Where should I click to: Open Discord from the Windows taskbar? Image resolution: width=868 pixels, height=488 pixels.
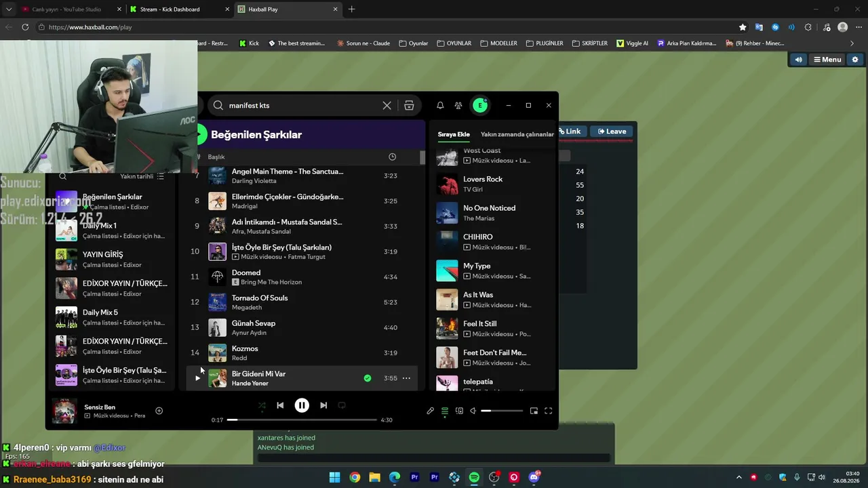pos(534,478)
